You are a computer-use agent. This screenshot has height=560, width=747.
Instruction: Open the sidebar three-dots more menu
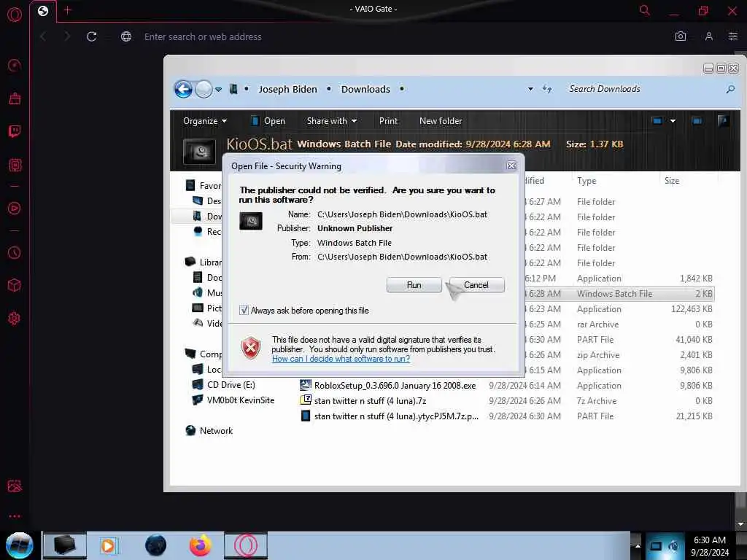click(15, 516)
